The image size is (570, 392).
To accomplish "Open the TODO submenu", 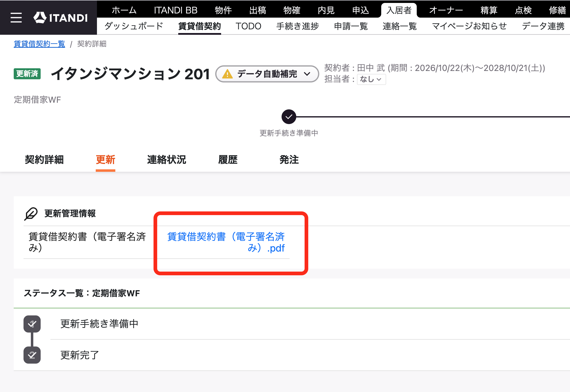I will pyautogui.click(x=248, y=26).
